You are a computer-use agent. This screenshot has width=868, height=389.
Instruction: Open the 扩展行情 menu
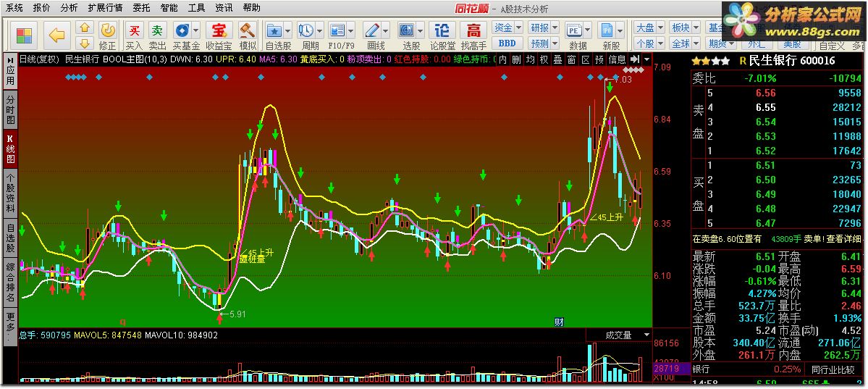click(105, 8)
